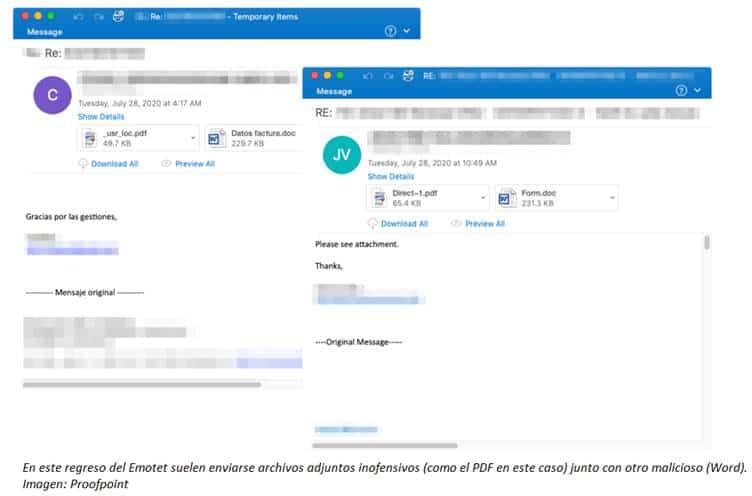
Task: Collapse the ribbon chevron in the left window
Action: (x=406, y=31)
